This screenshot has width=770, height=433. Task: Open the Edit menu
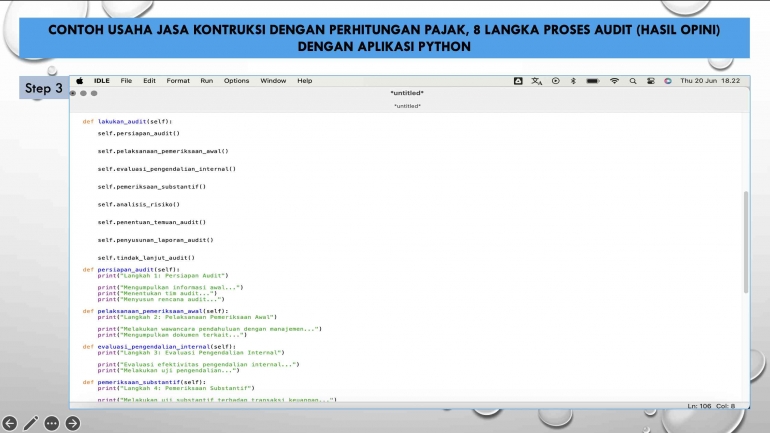(149, 81)
